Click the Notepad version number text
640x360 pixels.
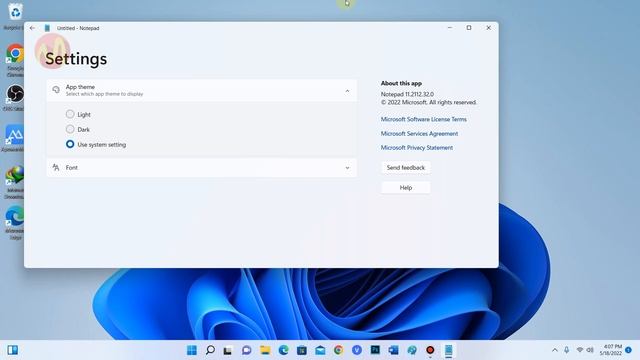407,94
